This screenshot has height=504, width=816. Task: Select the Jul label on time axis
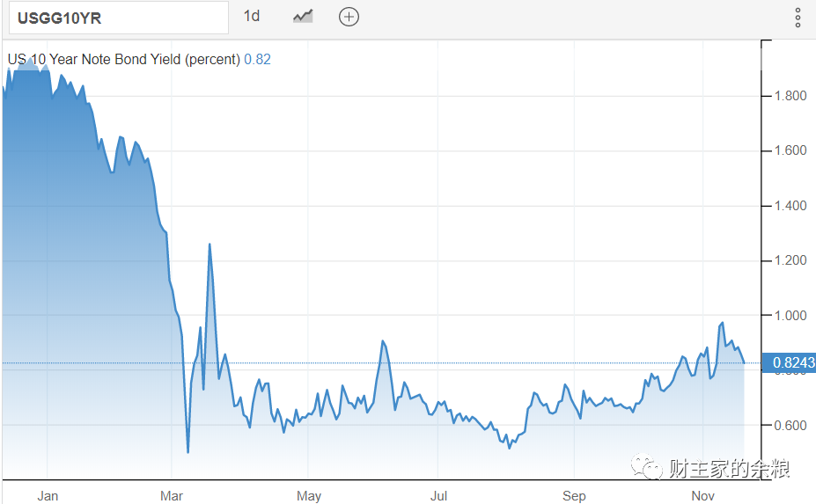coord(438,496)
